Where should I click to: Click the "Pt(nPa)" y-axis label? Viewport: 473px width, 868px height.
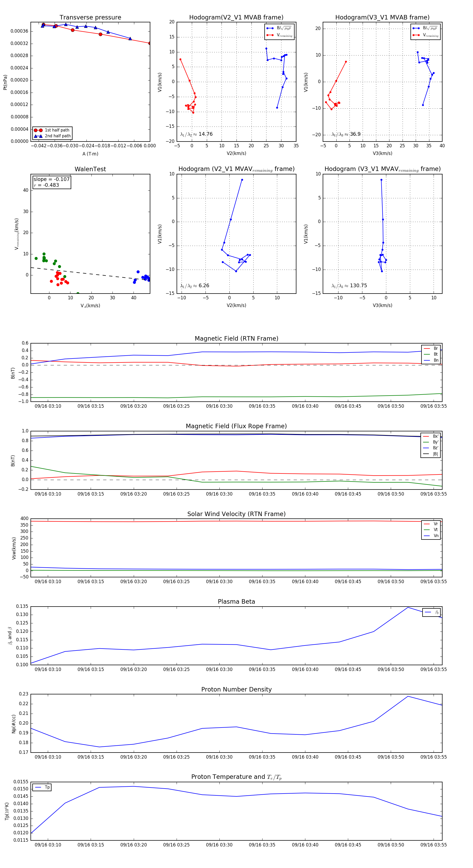coord(5,82)
